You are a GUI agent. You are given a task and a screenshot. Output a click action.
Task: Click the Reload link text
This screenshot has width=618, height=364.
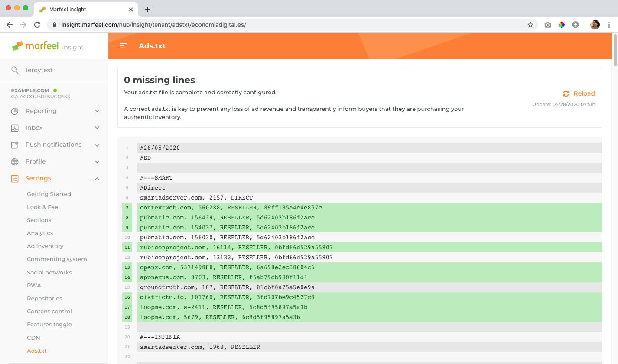click(584, 93)
